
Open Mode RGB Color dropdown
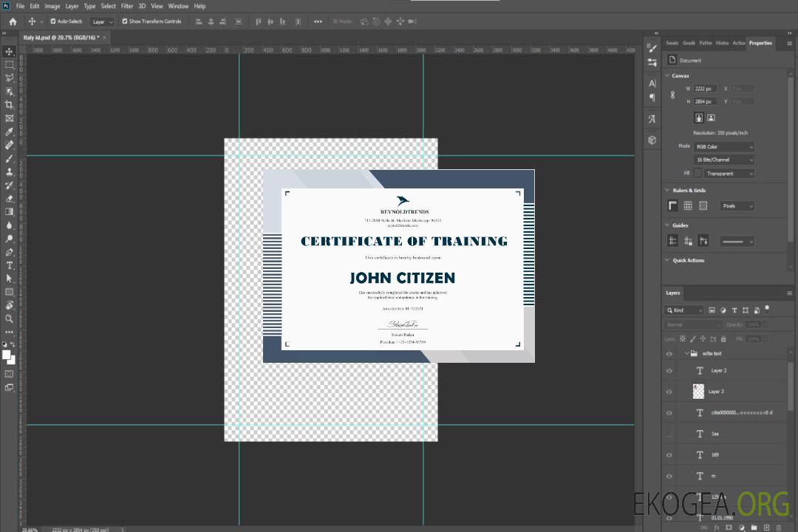pos(723,146)
